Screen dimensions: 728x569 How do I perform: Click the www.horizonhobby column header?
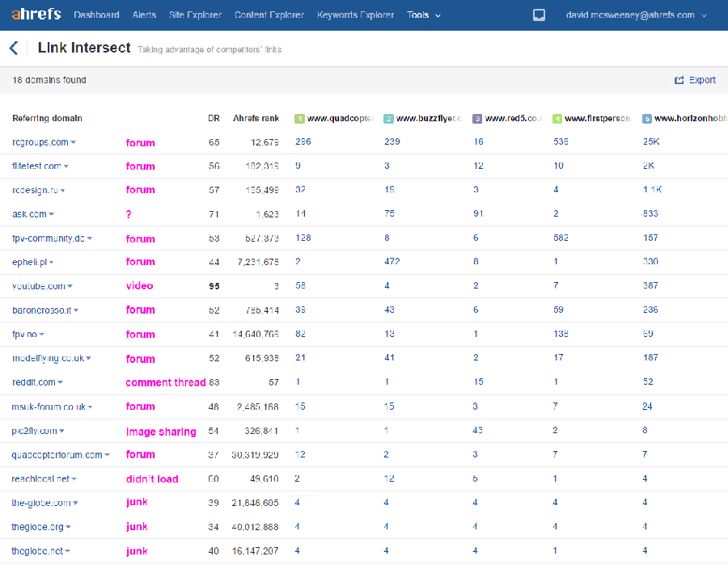[x=691, y=119]
